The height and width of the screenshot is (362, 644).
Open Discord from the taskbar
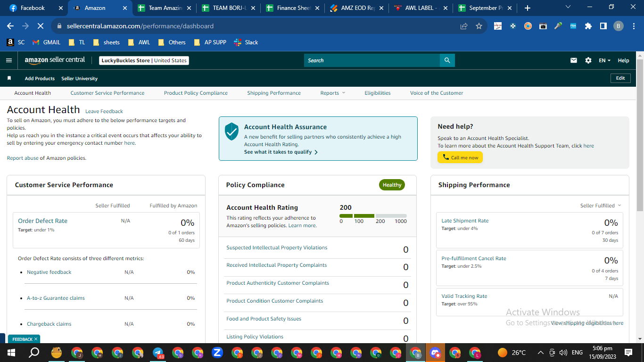(435, 353)
